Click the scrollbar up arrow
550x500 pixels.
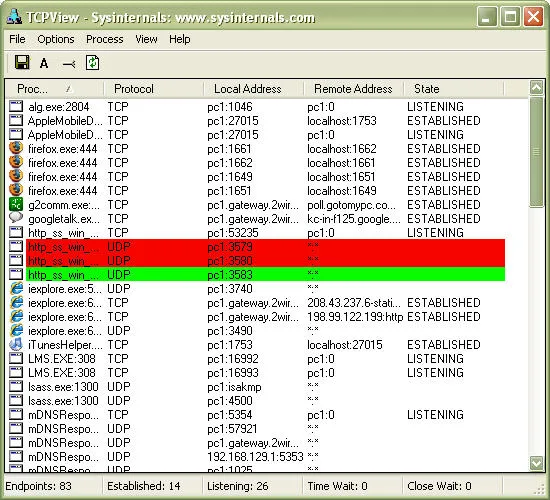click(536, 87)
